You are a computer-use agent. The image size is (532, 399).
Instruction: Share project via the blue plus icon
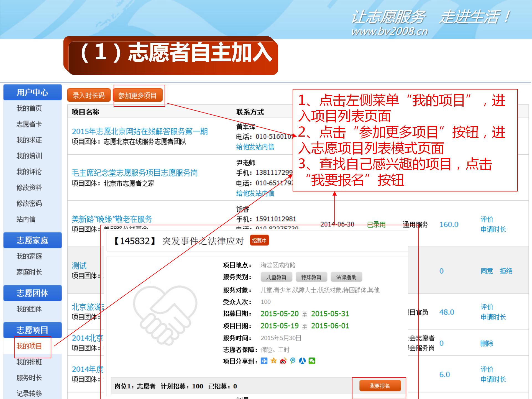point(264,361)
